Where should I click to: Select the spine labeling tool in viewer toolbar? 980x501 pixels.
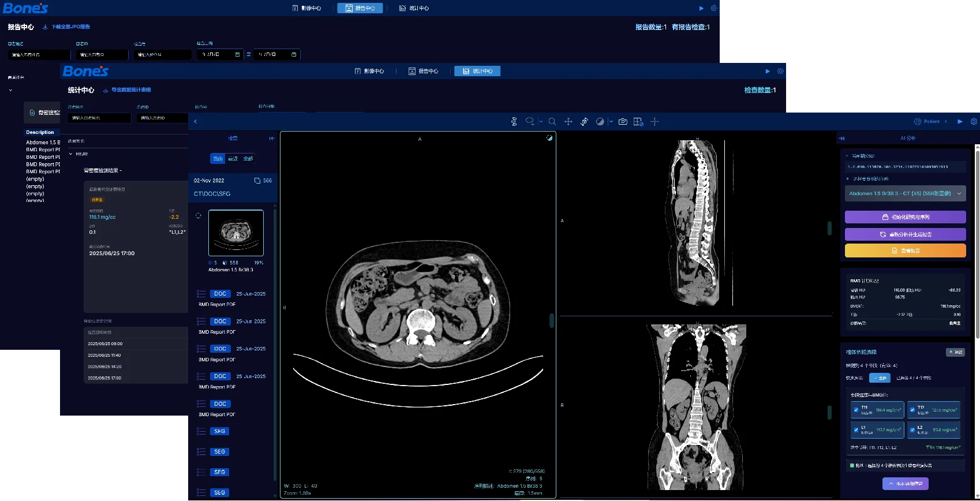514,122
